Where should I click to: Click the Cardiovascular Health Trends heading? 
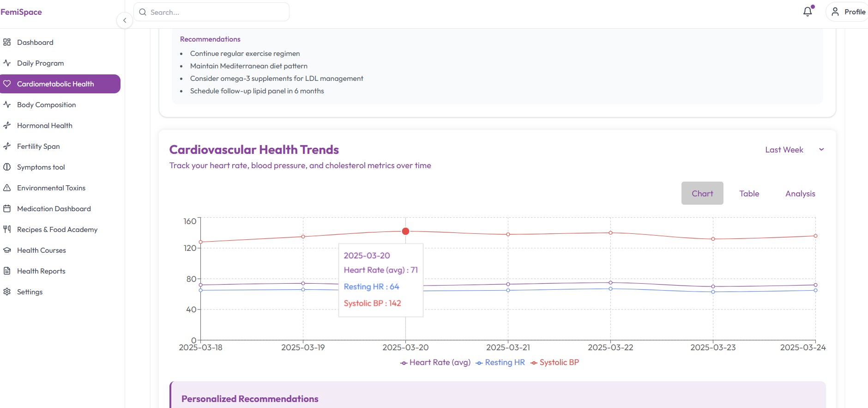[254, 150]
